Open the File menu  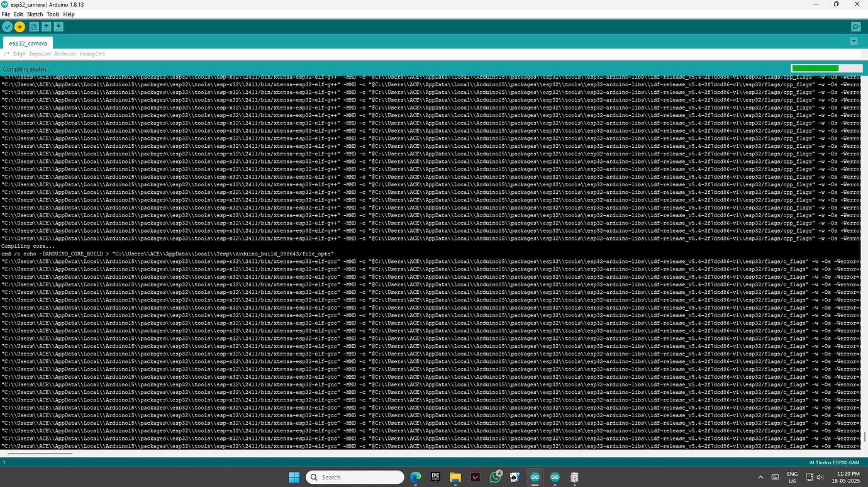point(6,14)
